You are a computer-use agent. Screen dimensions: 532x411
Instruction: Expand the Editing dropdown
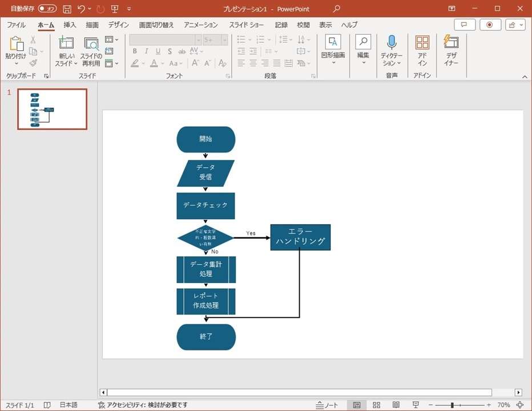click(x=363, y=63)
